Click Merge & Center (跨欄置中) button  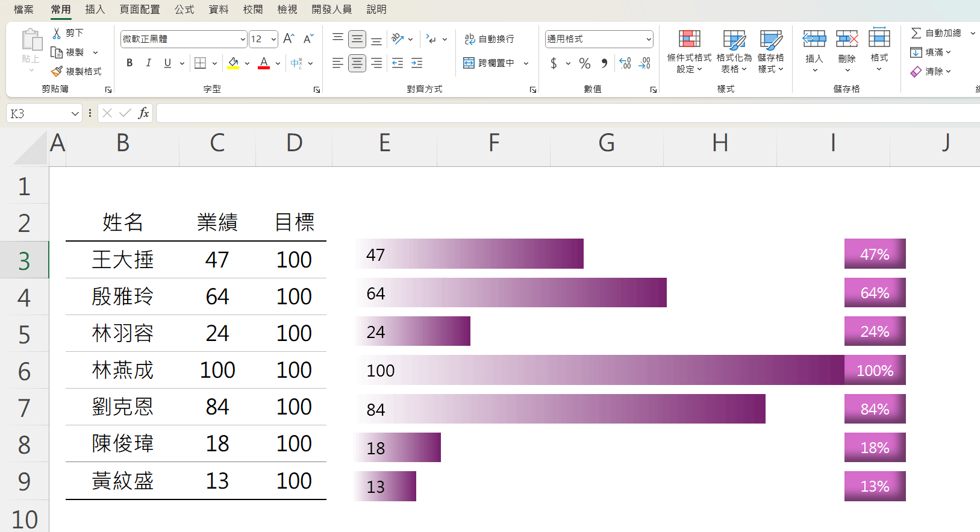(488, 63)
